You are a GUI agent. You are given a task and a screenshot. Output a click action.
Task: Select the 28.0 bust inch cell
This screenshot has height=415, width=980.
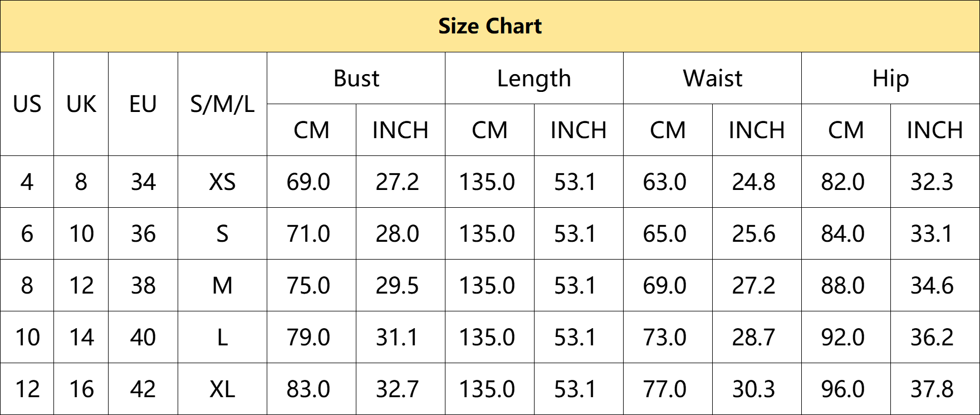[x=397, y=234]
